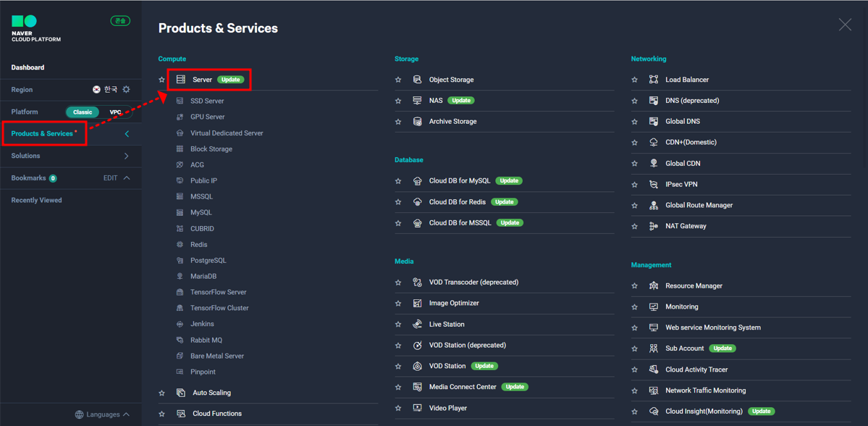Click the Object Storage icon
This screenshot has height=426, width=868.
(x=418, y=80)
